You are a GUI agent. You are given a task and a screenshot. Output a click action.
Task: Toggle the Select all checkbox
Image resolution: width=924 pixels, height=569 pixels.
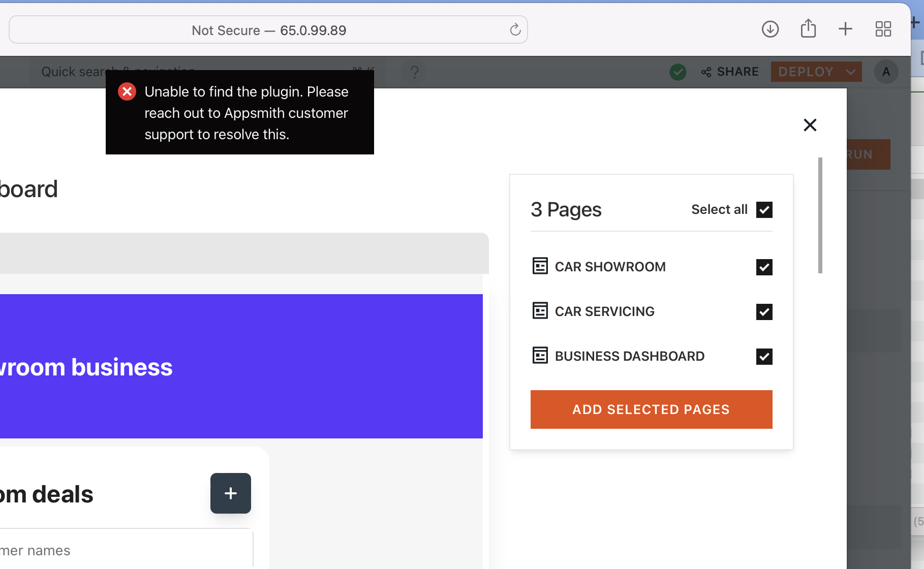coord(764,210)
